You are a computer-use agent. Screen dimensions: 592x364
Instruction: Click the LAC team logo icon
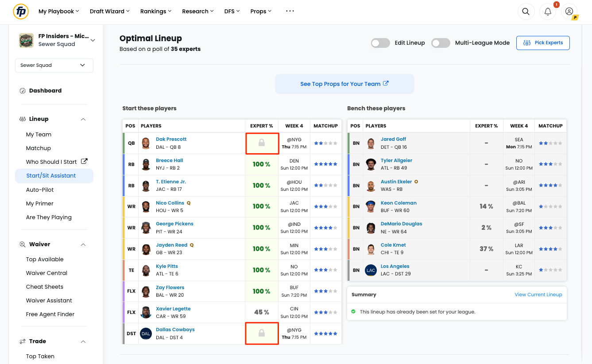click(x=371, y=270)
